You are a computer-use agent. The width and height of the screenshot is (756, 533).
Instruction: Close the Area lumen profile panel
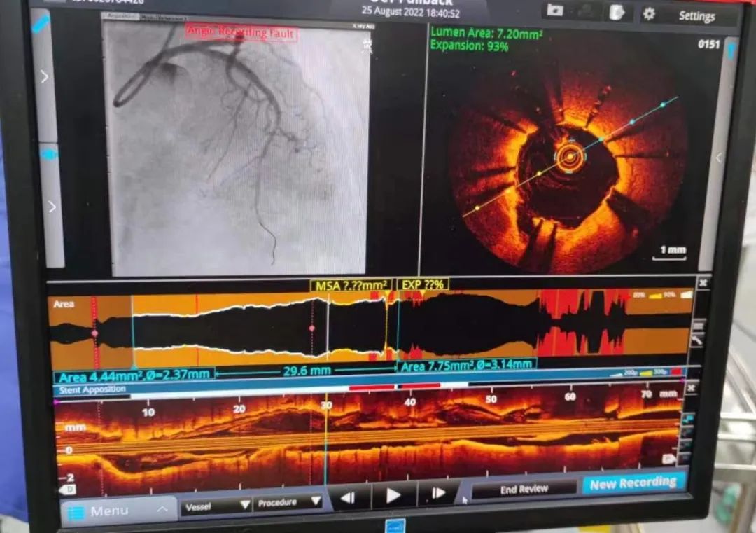(702, 283)
